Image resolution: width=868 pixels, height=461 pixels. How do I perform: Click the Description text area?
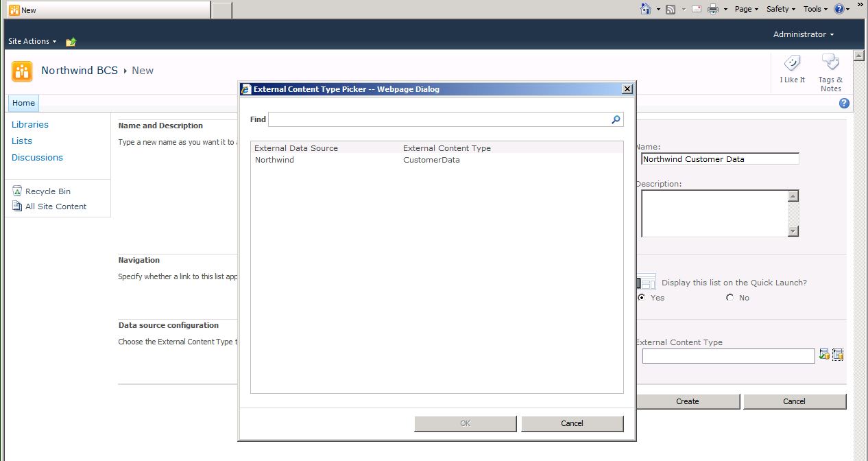point(714,213)
